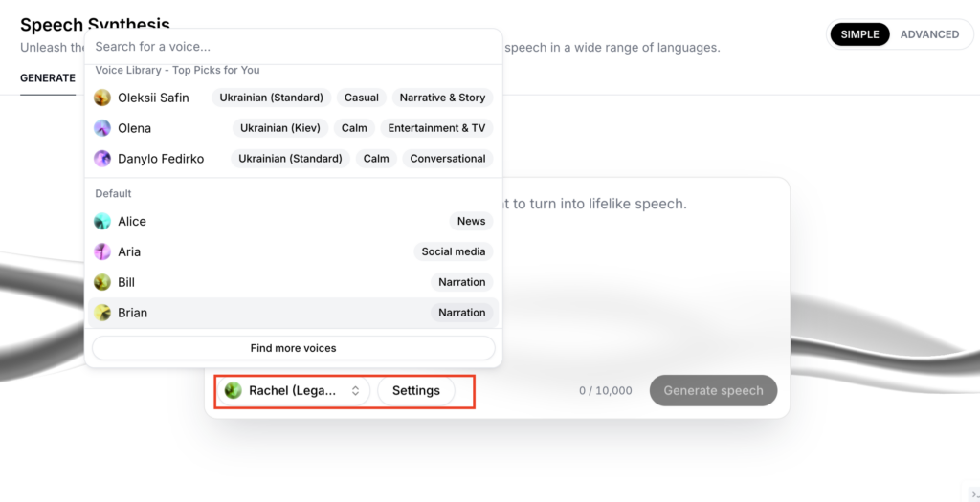Click Alice's voice avatar icon
Screen dimensions: 980x502
(102, 221)
